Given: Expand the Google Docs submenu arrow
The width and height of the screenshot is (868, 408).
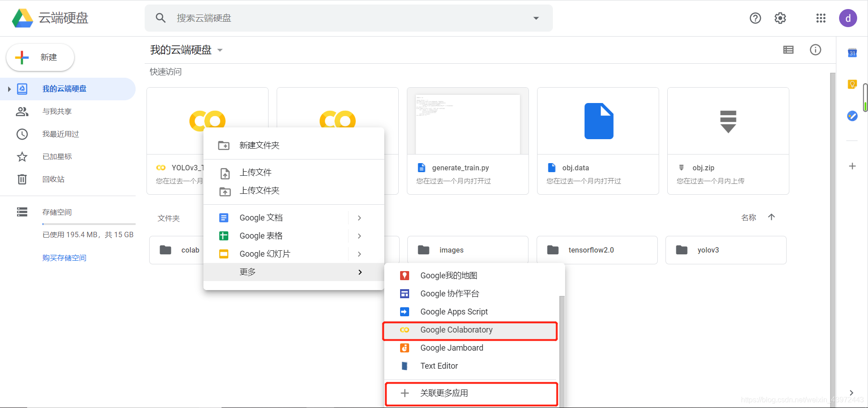Looking at the screenshot, I should pos(359,218).
